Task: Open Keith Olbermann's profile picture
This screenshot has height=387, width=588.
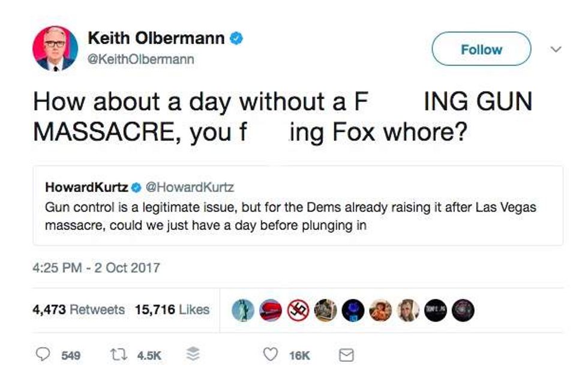Action: [x=55, y=49]
